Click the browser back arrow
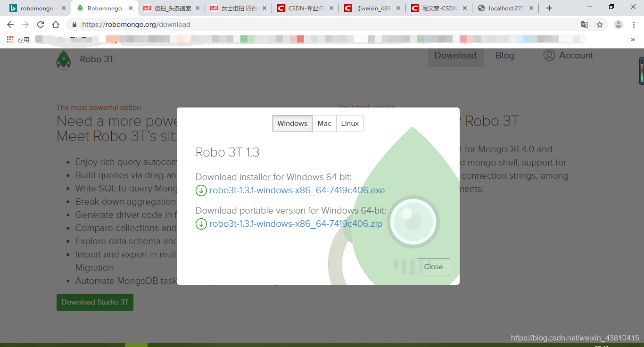 pyautogui.click(x=10, y=25)
